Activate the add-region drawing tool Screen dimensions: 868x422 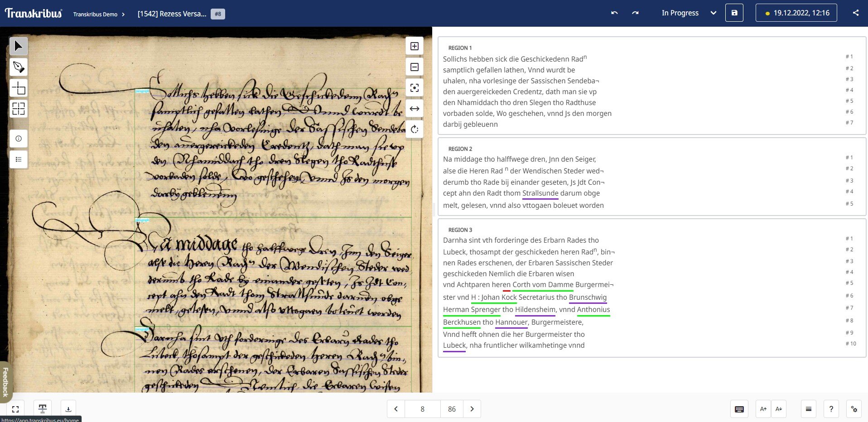pos(18,88)
